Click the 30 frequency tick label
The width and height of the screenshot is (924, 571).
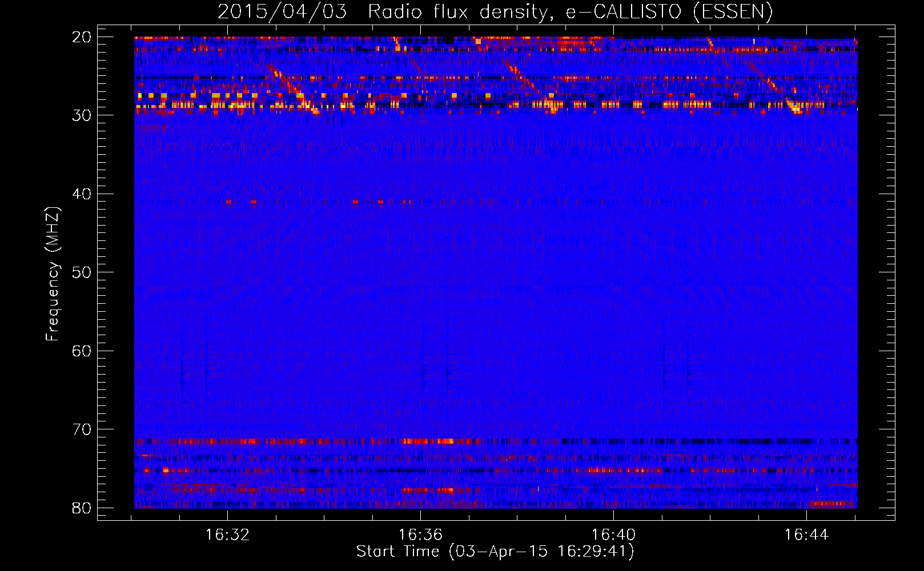coord(82,115)
